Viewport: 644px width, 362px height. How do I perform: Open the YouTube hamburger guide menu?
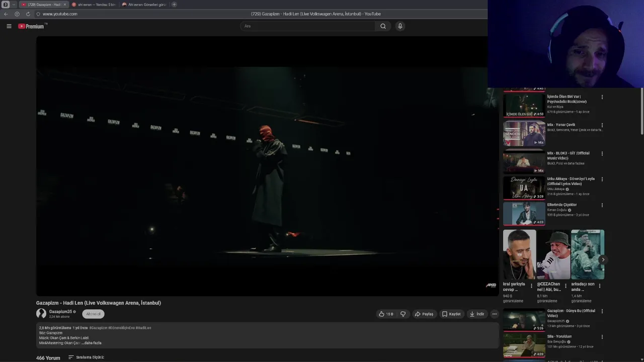(x=9, y=26)
